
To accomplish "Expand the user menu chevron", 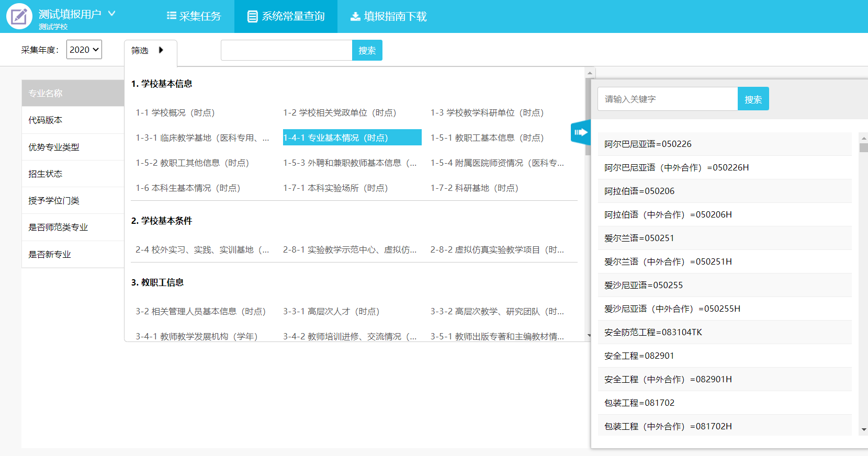I will click(x=111, y=14).
